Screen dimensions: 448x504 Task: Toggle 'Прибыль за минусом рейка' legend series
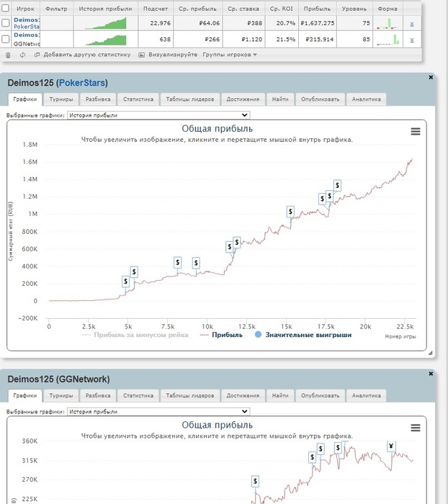(x=135, y=335)
